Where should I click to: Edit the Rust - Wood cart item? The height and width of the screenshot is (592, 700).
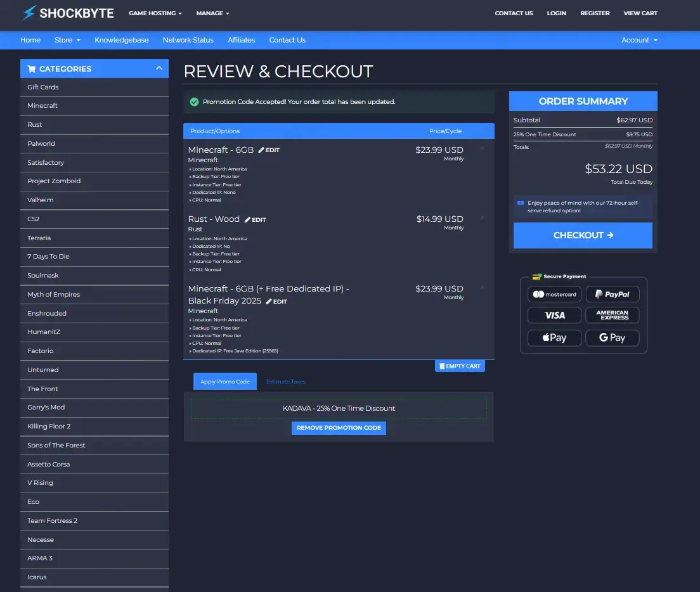[255, 219]
